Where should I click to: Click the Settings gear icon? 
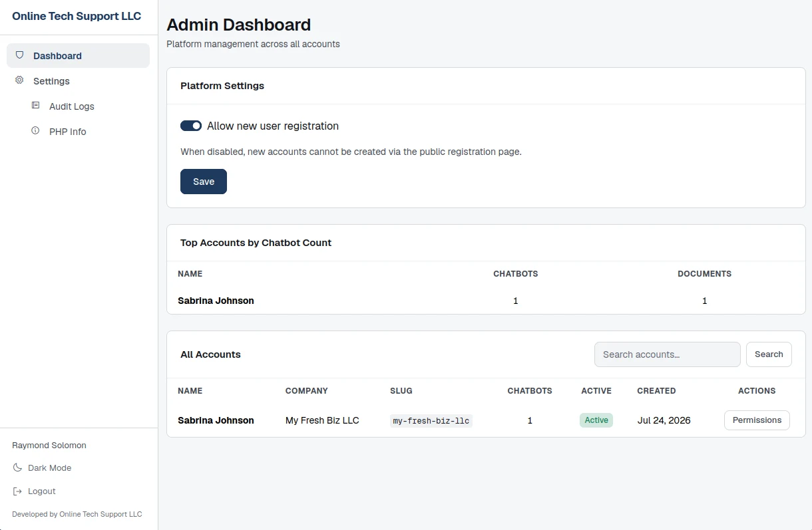click(x=19, y=80)
